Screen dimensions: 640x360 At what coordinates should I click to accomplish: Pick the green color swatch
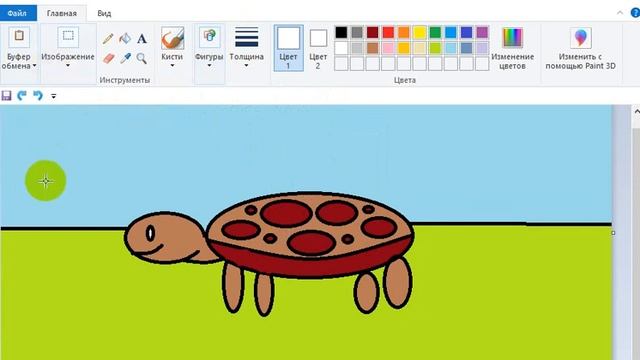(x=435, y=32)
